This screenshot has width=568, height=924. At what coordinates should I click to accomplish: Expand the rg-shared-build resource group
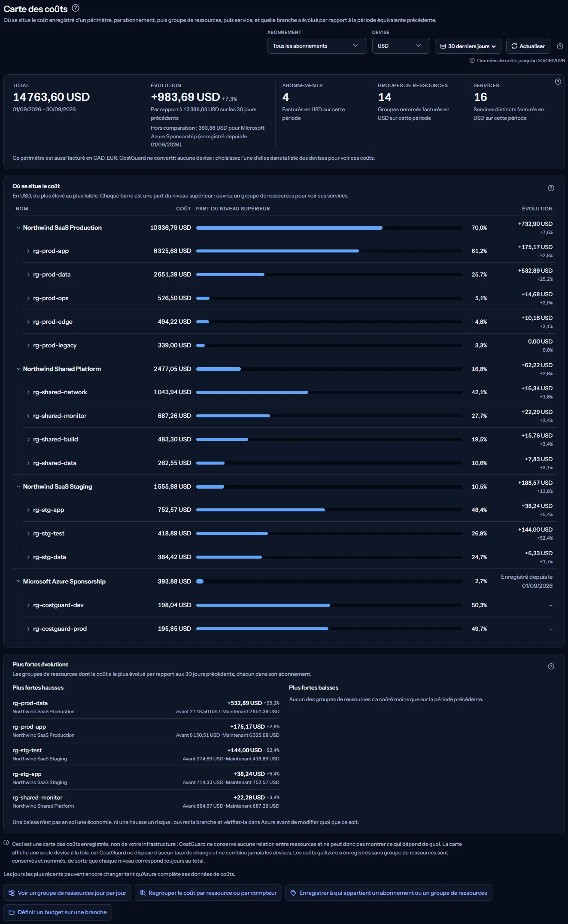[28, 440]
